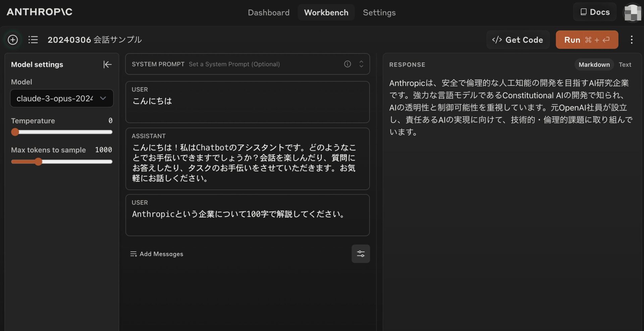Click the system prompt info icon
The width and height of the screenshot is (644, 331).
347,64
